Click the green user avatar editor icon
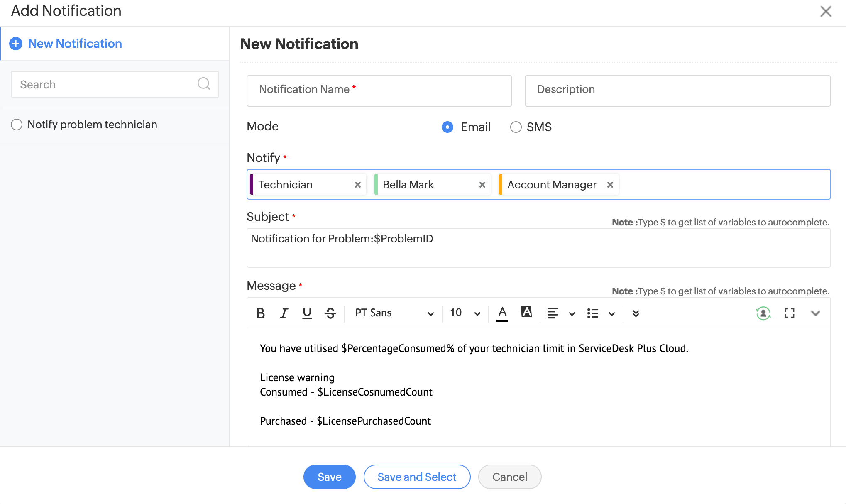The image size is (846, 504). (x=763, y=313)
